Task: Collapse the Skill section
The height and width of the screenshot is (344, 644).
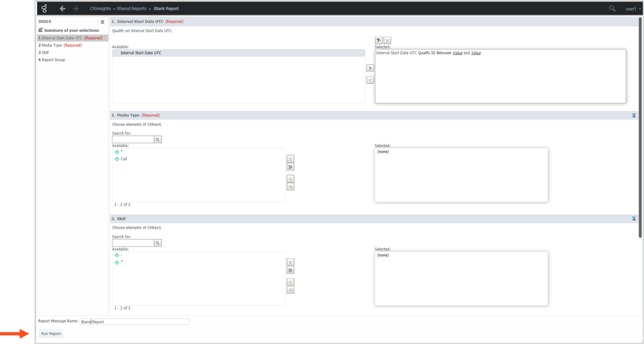Action: pos(634,219)
